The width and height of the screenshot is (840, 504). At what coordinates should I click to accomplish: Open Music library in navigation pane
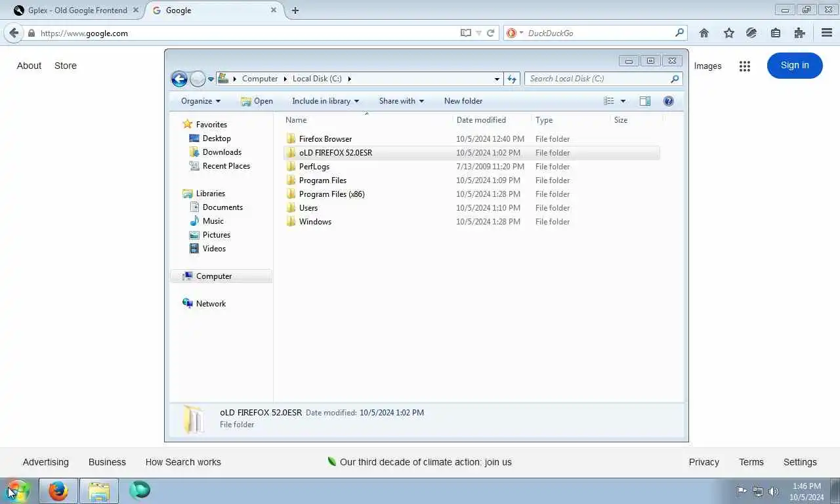tap(213, 221)
